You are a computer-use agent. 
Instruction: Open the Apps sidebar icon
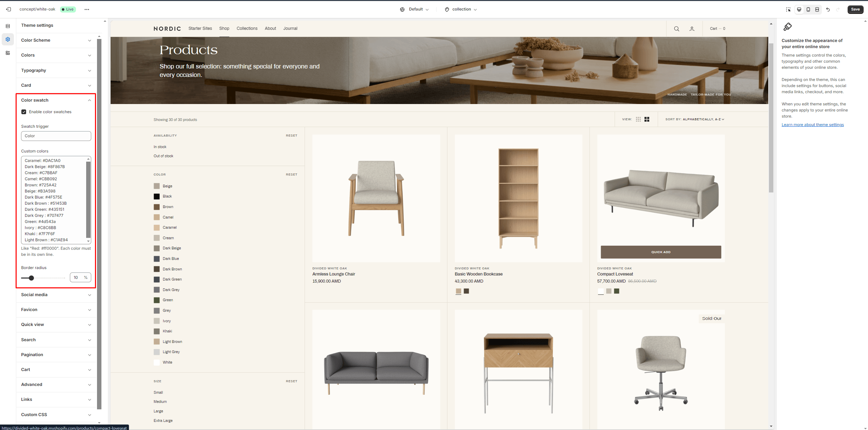[x=8, y=53]
